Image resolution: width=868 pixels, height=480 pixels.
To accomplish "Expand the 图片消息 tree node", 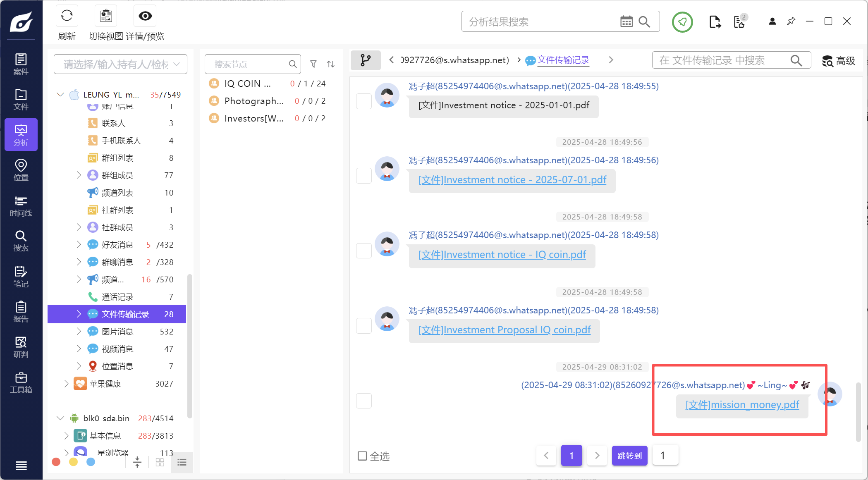I will click(79, 331).
